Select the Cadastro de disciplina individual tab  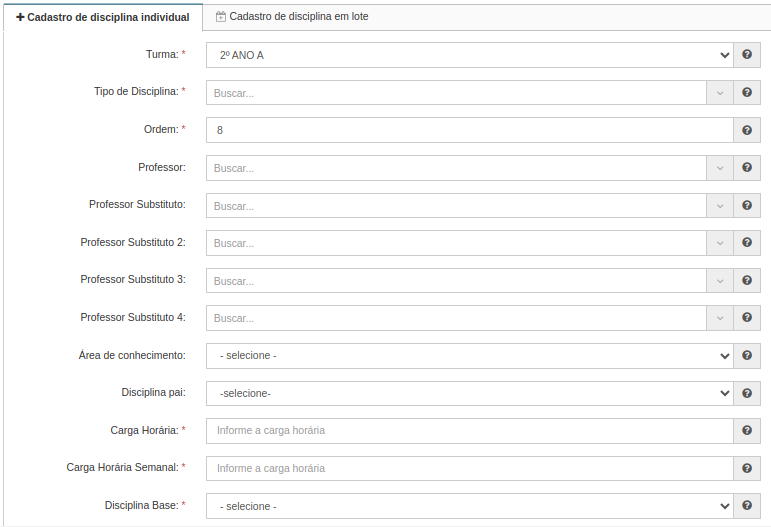103,17
